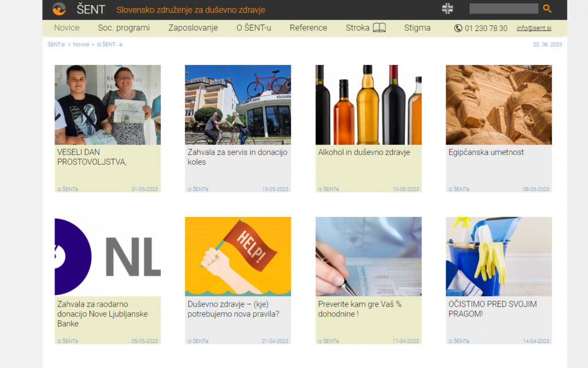Click the ŠENT logo icon
The width and height of the screenshot is (588, 368).
59,9
